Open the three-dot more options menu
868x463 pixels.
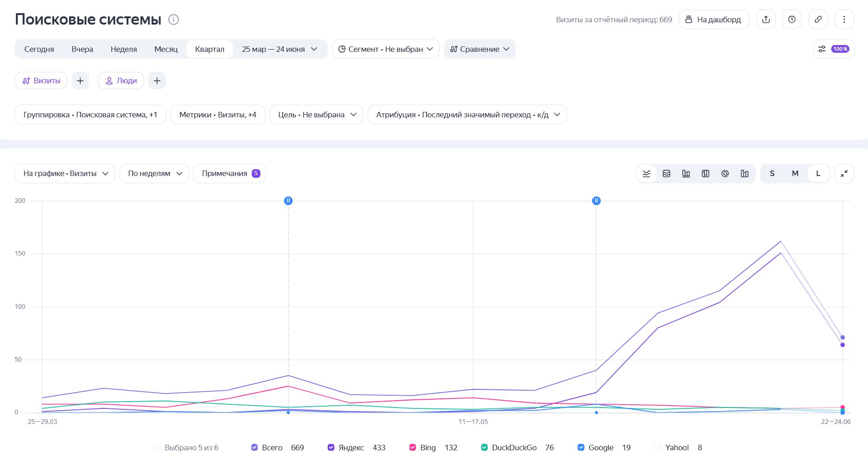(x=844, y=20)
